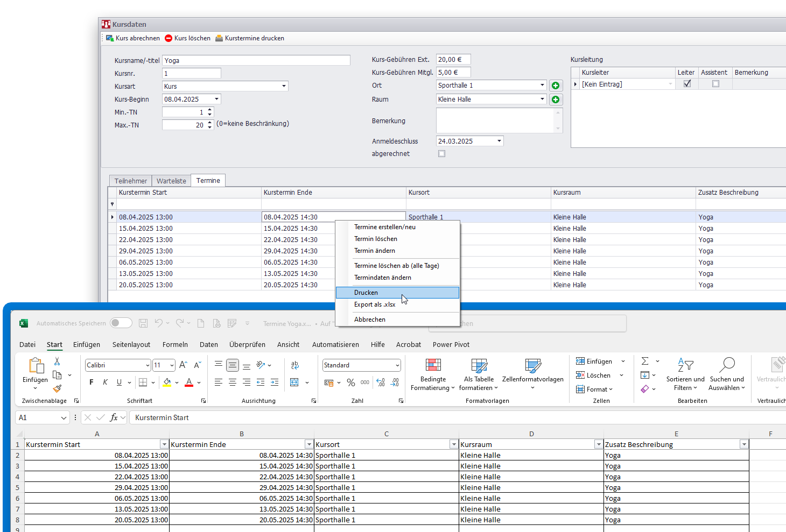Click the Kurs abrechnen toolbar icon
786x532 pixels.
(x=110, y=38)
